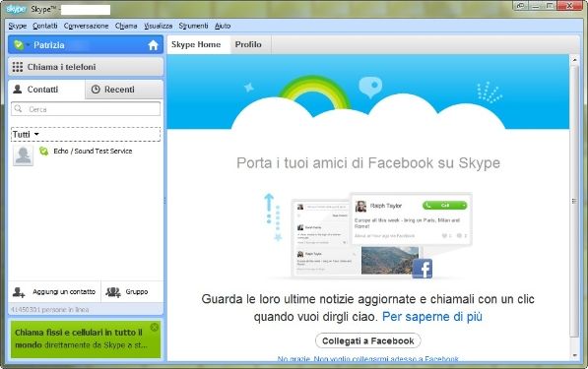This screenshot has width=588, height=369.
Task: Switch to the Recenti tab
Action: pos(124,90)
